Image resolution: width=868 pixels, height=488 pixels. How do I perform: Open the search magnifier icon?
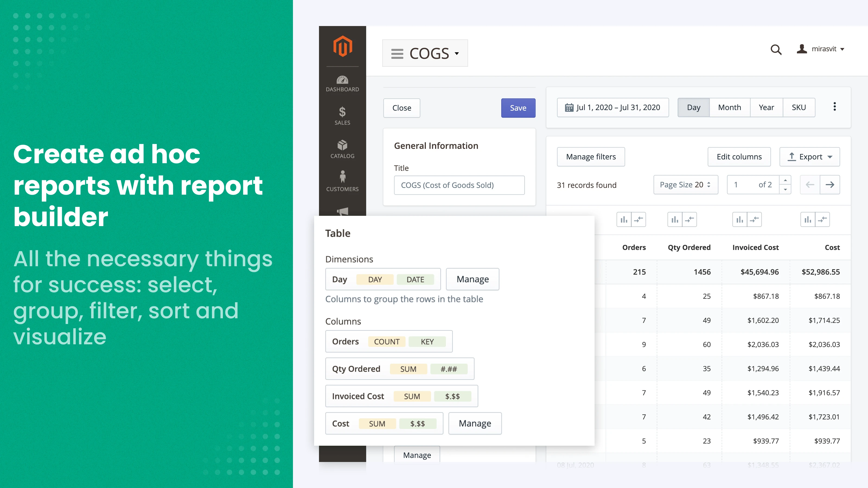[776, 50]
